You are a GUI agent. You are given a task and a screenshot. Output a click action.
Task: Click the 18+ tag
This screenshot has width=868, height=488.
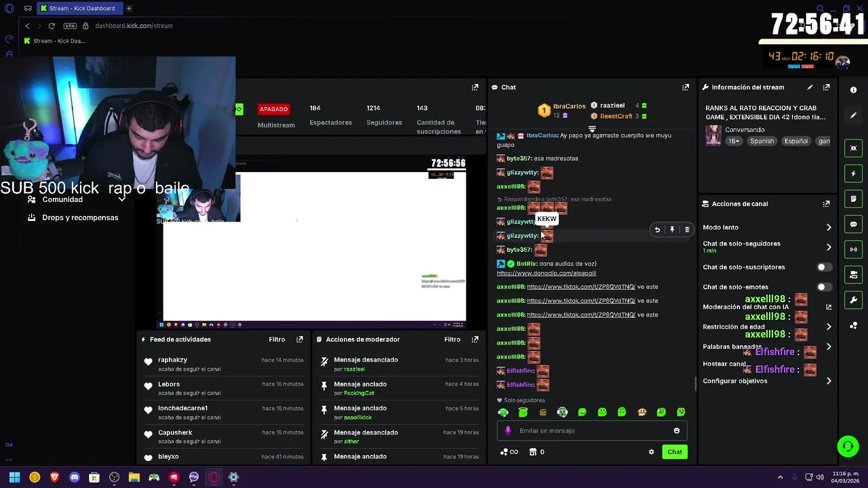734,141
